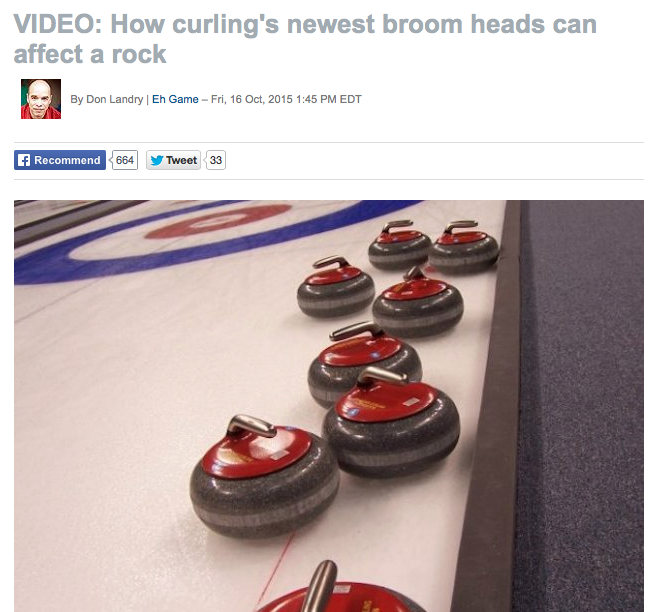Click the partially visible stone at photo bottom

pyautogui.click(x=339, y=588)
